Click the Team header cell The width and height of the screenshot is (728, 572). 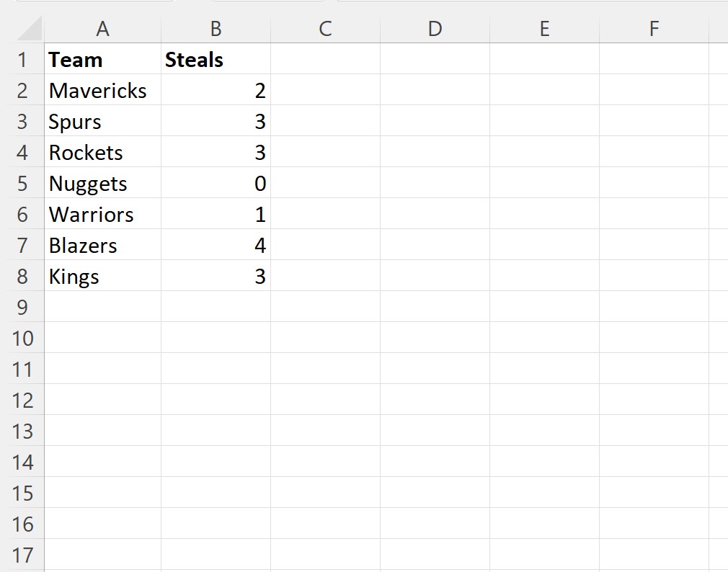[102, 59]
